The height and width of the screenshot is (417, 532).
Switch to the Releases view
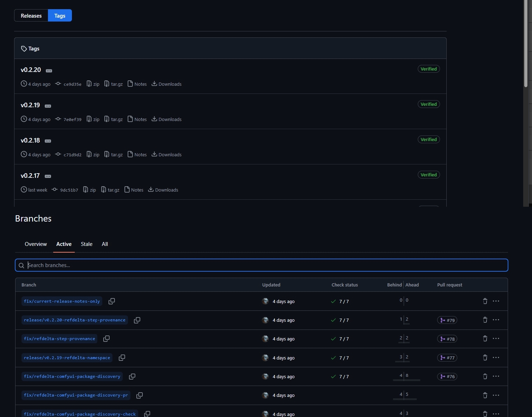point(31,16)
